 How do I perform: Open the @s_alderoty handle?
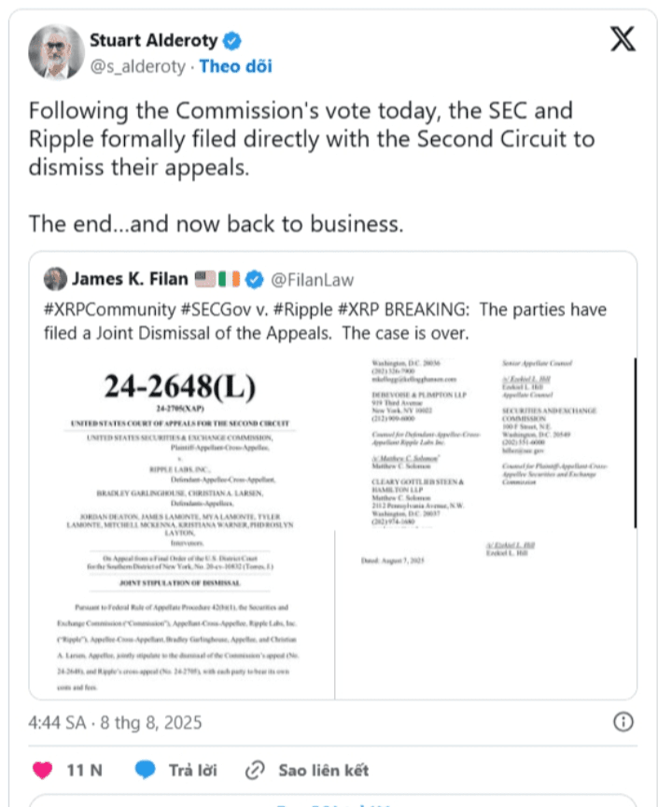tap(137, 67)
